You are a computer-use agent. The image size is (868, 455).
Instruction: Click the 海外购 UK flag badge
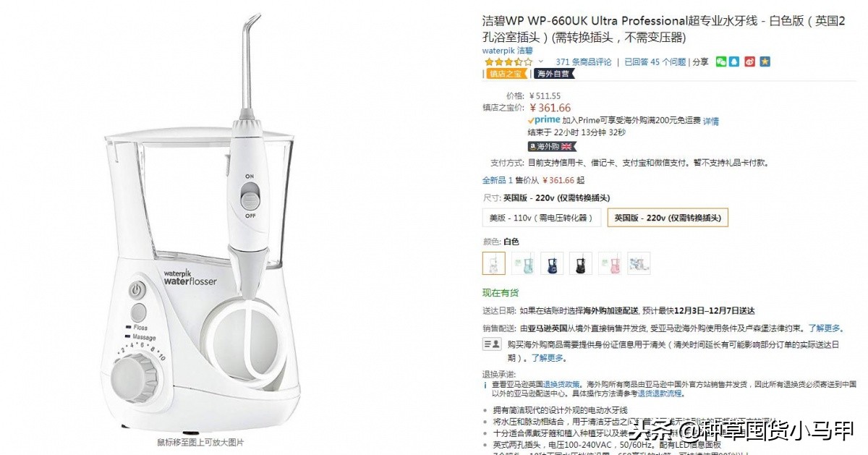[x=549, y=146]
